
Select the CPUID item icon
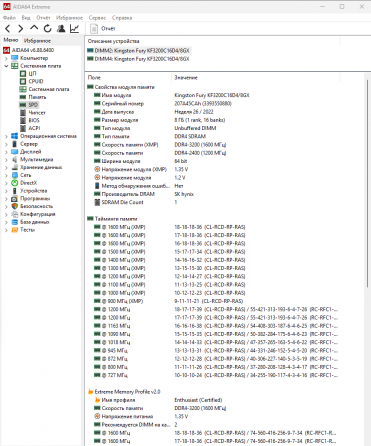point(23,81)
